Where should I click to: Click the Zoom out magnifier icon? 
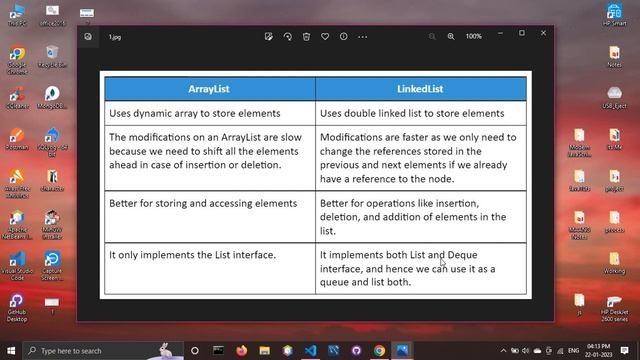click(432, 37)
